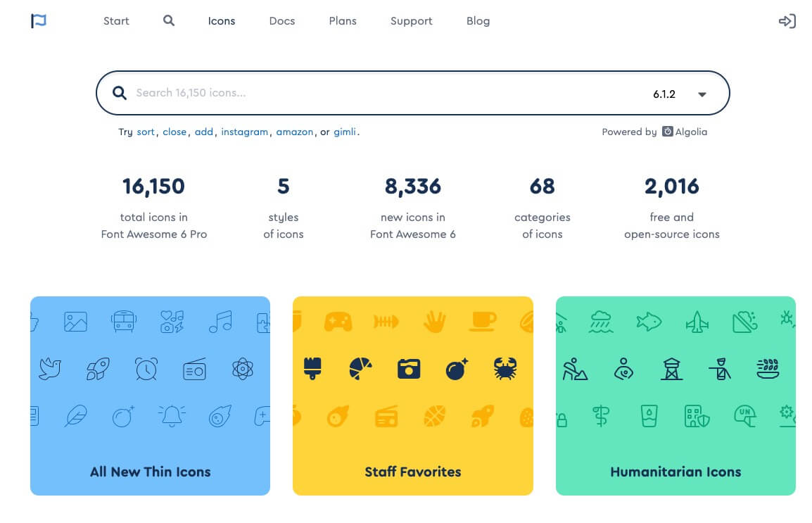Click the sign-in arrow icon
Screen dimensions: 812x523
tap(787, 21)
